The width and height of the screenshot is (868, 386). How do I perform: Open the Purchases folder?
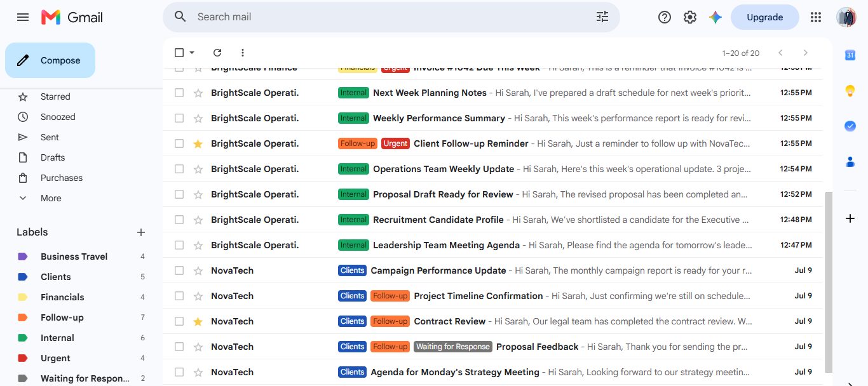62,178
